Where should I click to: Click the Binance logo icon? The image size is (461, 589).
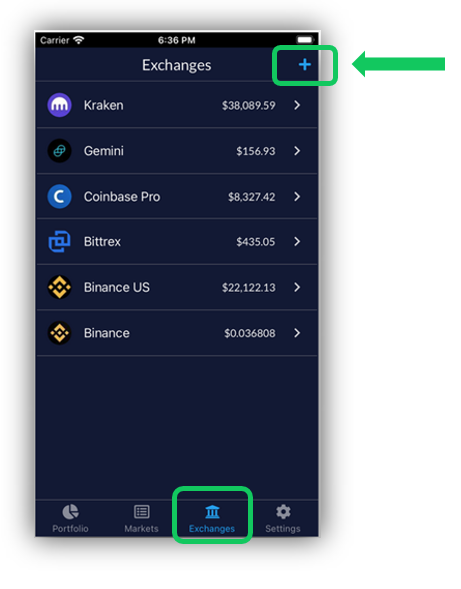point(59,333)
